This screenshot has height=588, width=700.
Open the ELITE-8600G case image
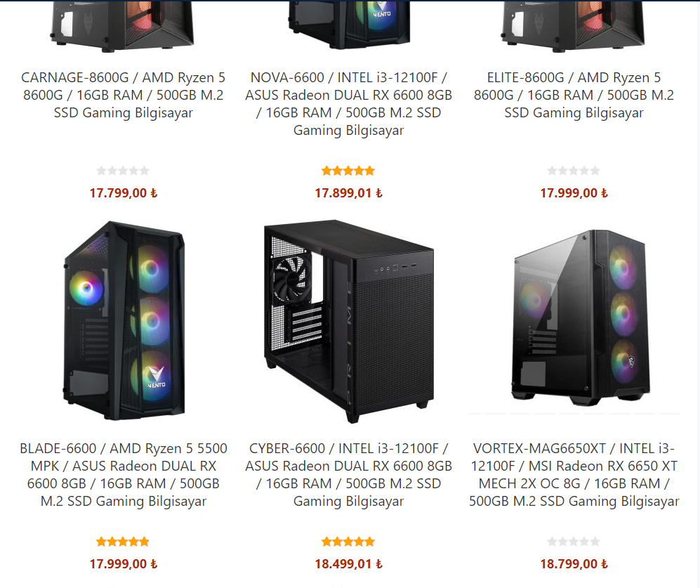[x=574, y=26]
